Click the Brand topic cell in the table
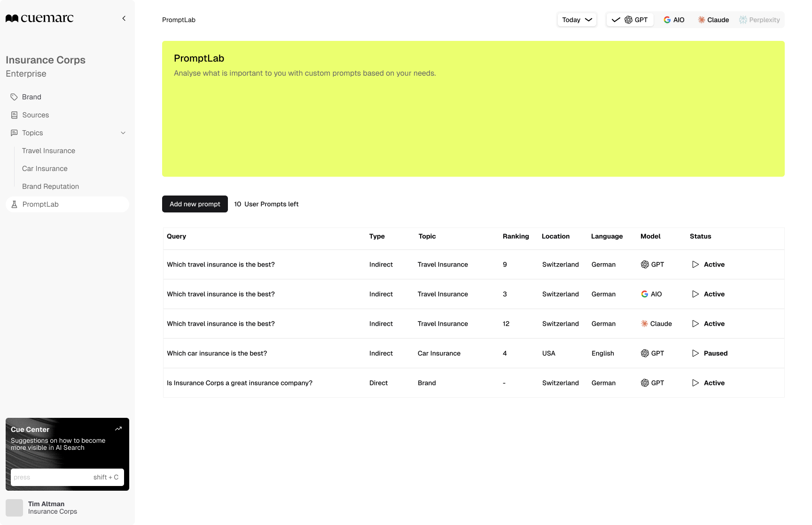 point(427,383)
